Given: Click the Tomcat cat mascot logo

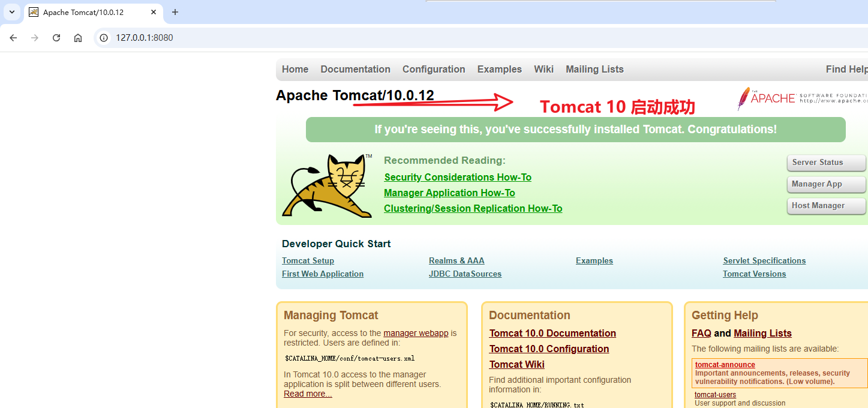Looking at the screenshot, I should click(x=327, y=185).
